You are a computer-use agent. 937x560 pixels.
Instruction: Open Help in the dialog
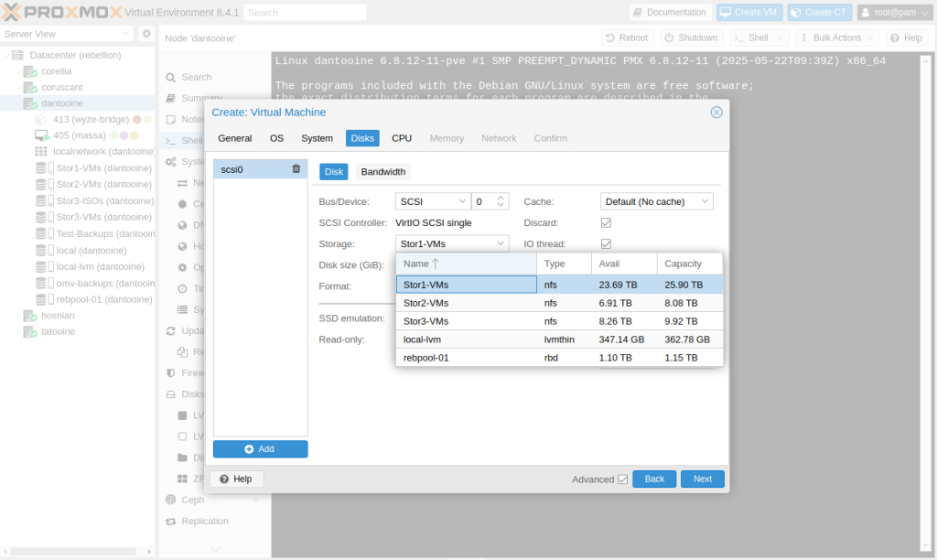point(236,479)
